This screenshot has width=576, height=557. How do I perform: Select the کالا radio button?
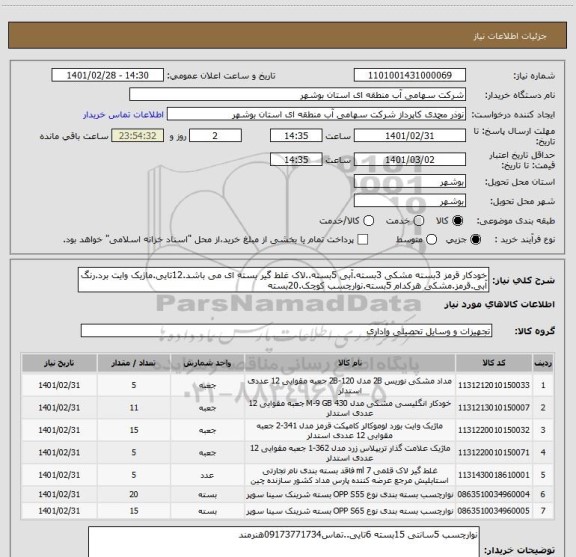pos(457,221)
